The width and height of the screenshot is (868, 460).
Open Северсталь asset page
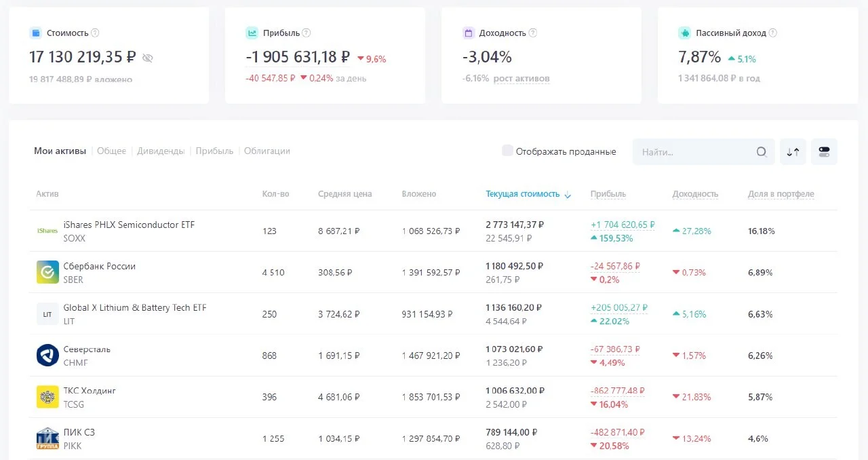(87, 349)
